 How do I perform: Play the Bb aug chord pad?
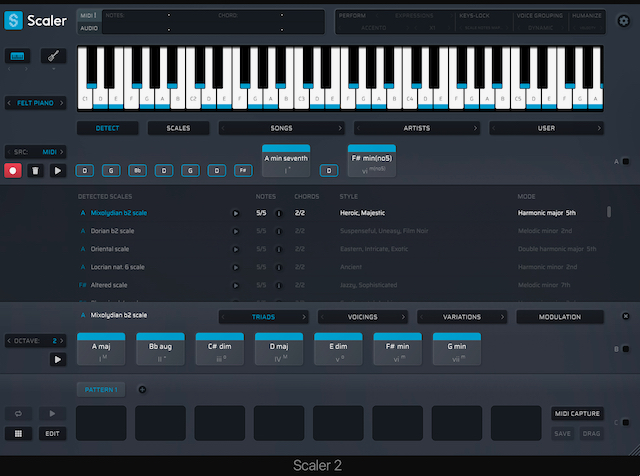(x=160, y=349)
